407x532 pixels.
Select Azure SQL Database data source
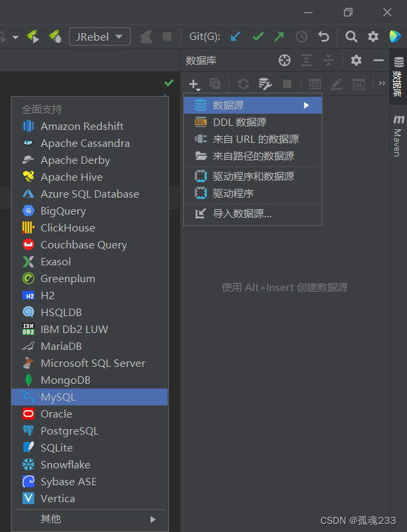[89, 194]
